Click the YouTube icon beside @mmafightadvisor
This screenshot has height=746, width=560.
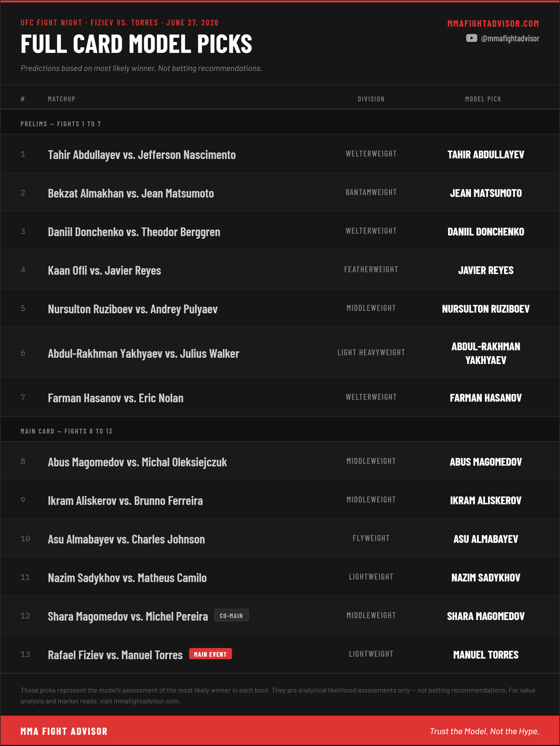471,38
